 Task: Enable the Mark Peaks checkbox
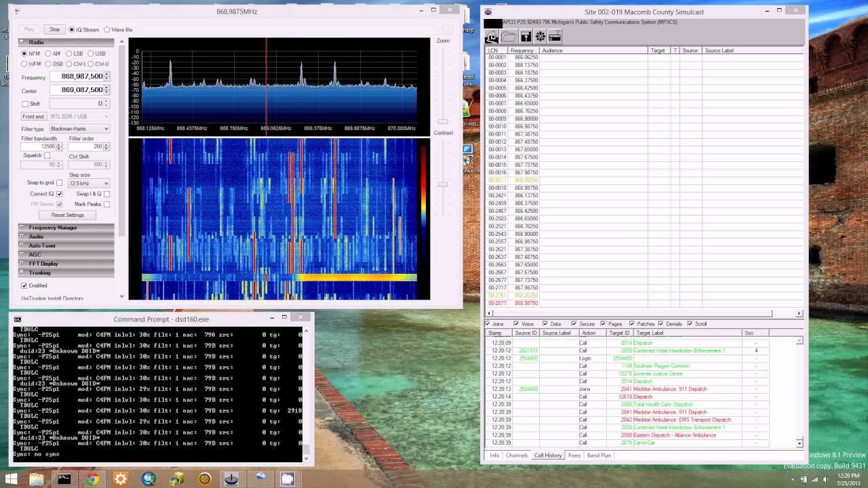pyautogui.click(x=106, y=204)
